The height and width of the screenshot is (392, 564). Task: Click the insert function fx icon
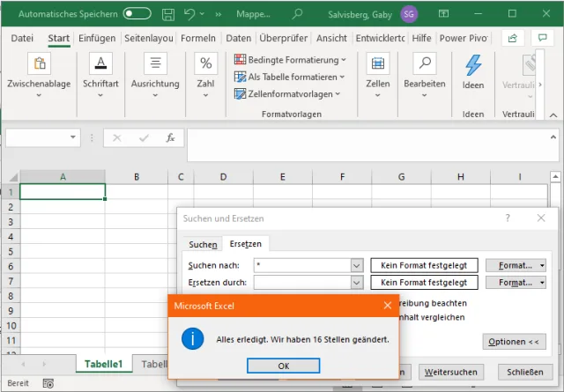coord(171,138)
